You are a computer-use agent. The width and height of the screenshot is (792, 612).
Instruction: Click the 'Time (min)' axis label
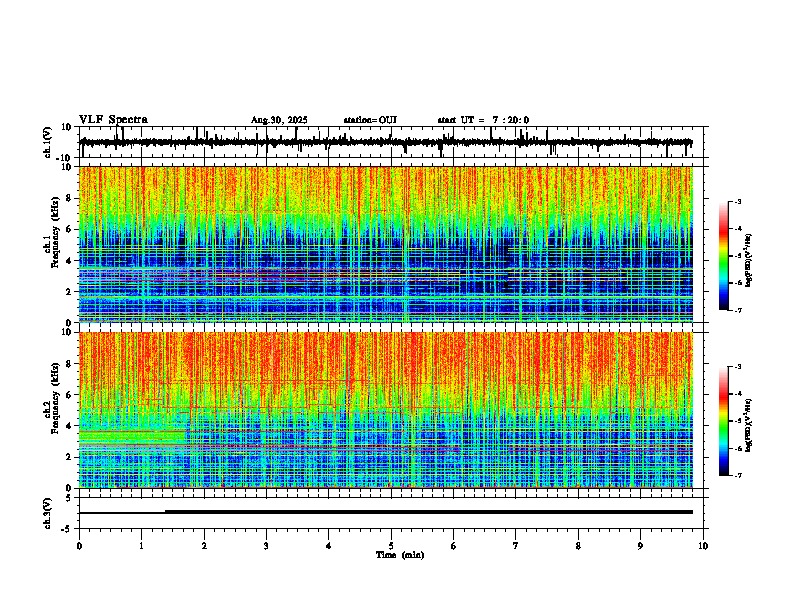click(400, 555)
